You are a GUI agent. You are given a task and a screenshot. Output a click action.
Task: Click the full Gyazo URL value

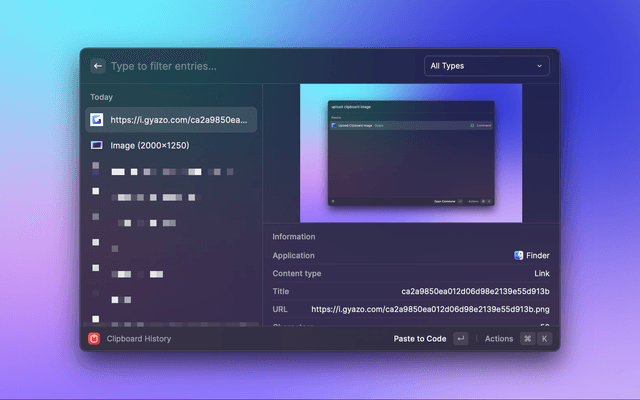click(430, 309)
